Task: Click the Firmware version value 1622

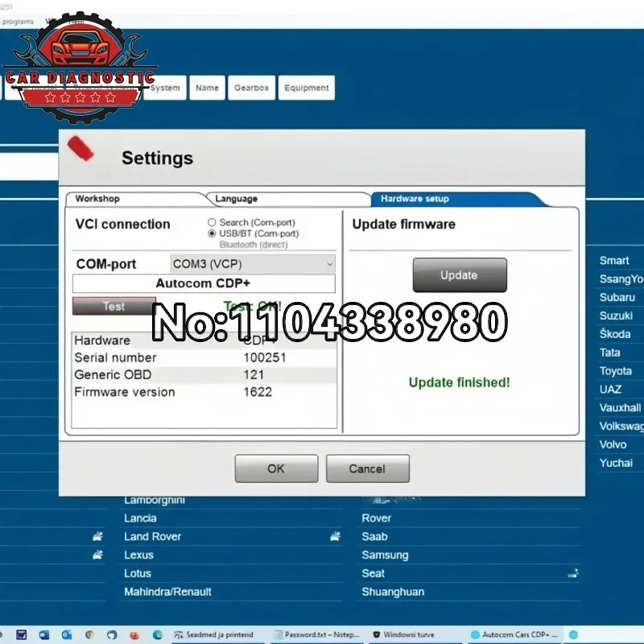Action: [258, 392]
